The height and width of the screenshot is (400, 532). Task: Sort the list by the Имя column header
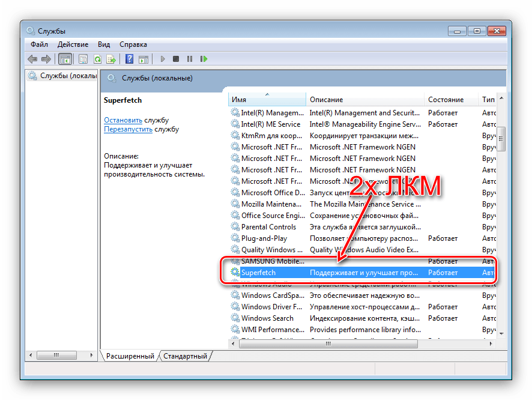pos(267,100)
